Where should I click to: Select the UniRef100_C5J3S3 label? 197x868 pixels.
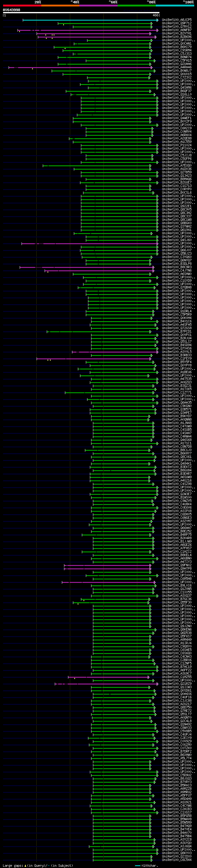177,54
